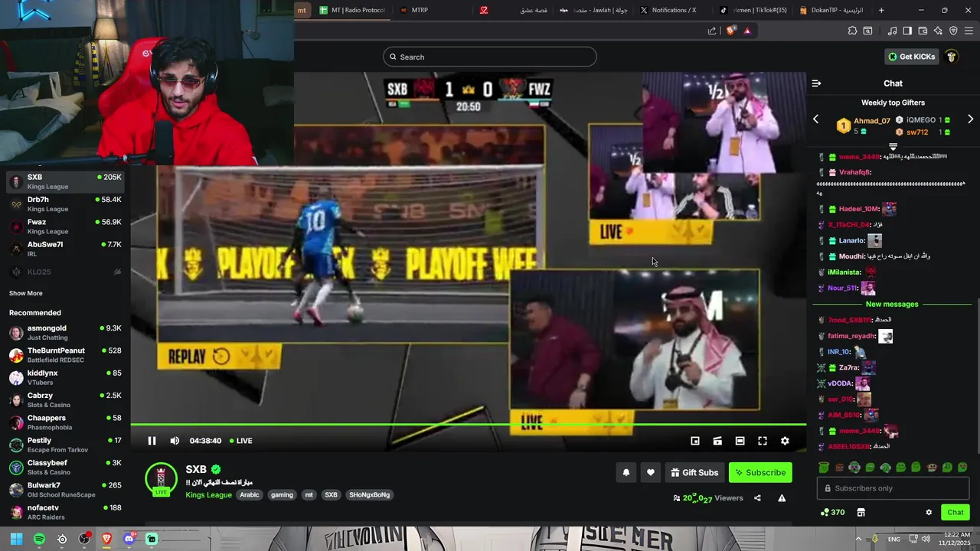980x551 pixels.
Task: Share the stream via share icon
Action: (757, 498)
